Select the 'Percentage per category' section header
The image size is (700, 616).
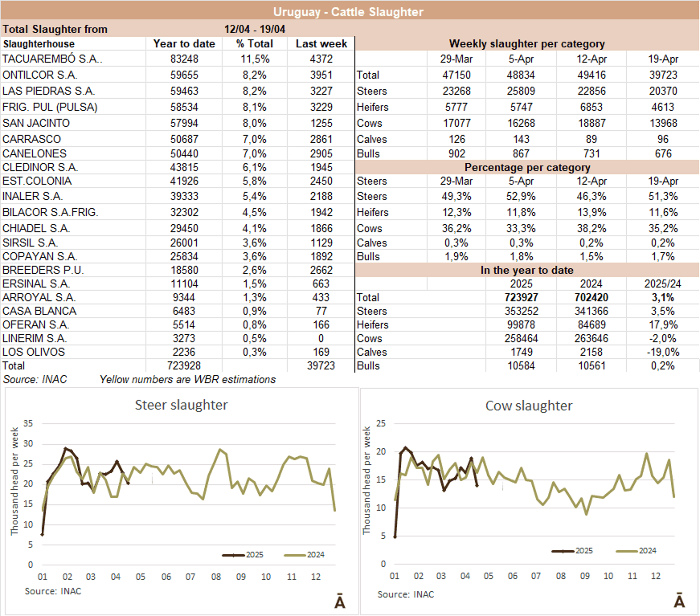[x=526, y=168]
